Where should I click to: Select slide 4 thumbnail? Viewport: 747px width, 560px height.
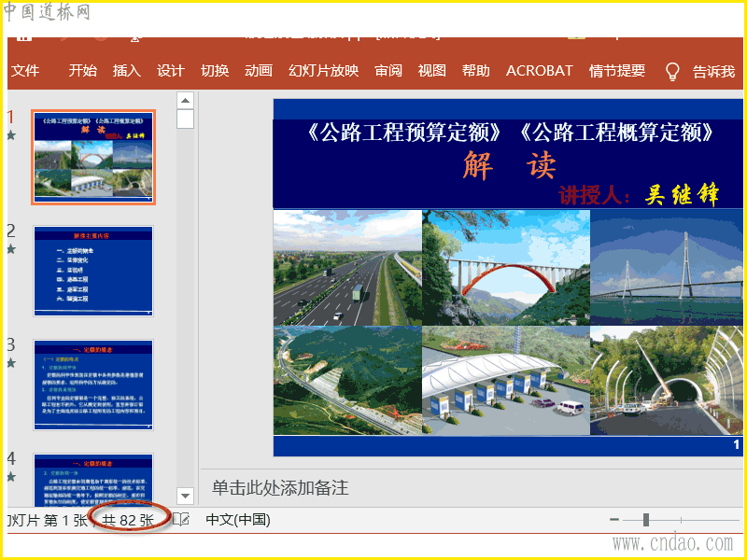pyautogui.click(x=93, y=480)
